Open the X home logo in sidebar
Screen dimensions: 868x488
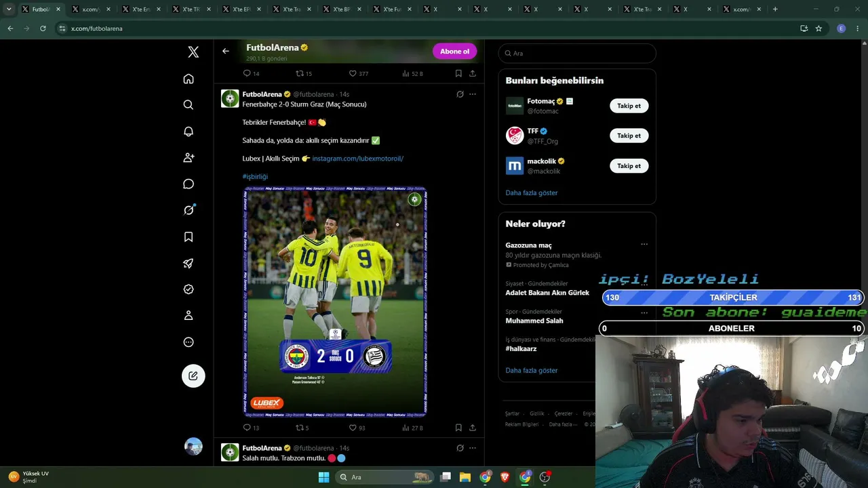193,52
